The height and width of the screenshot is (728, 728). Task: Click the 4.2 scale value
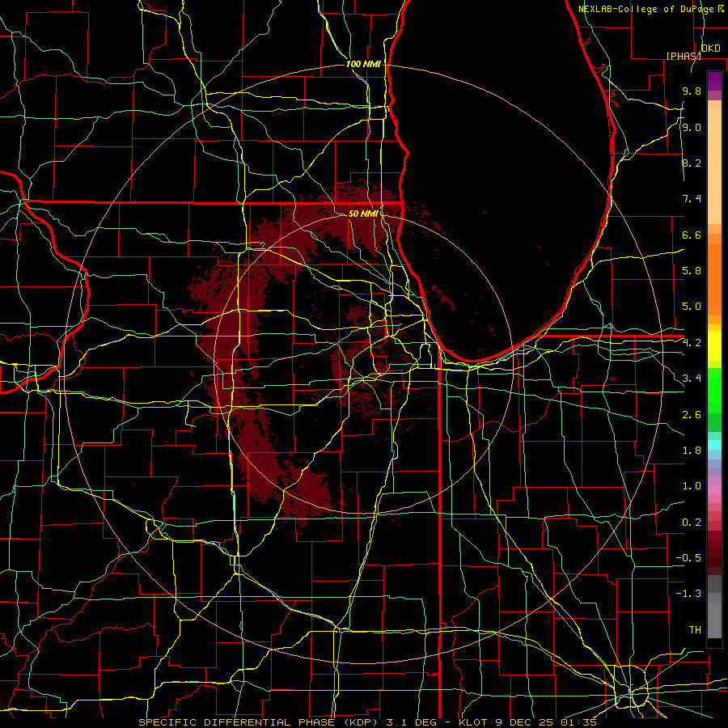tap(692, 343)
